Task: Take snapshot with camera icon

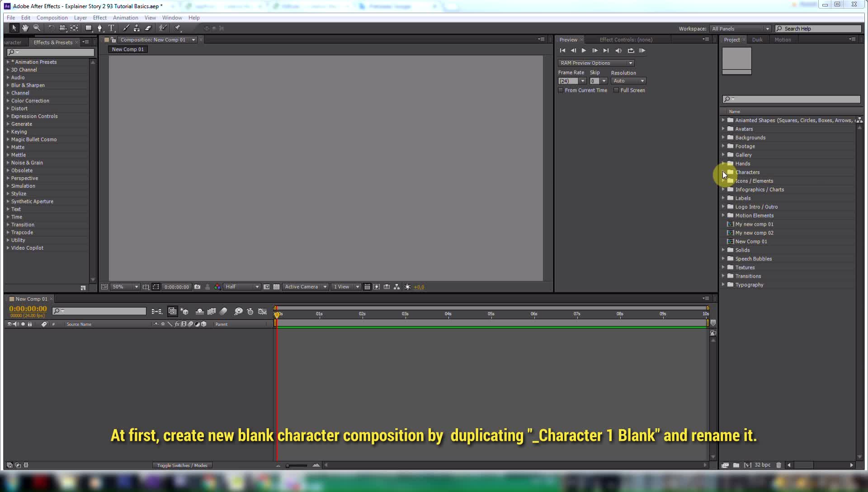Action: [197, 287]
